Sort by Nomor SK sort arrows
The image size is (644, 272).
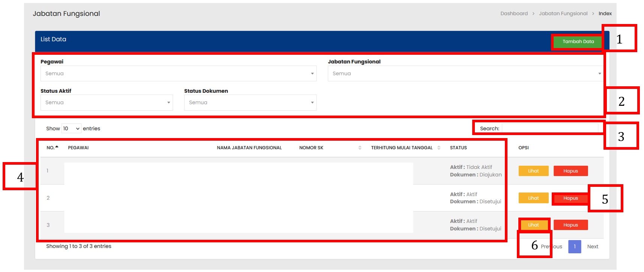pos(360,148)
